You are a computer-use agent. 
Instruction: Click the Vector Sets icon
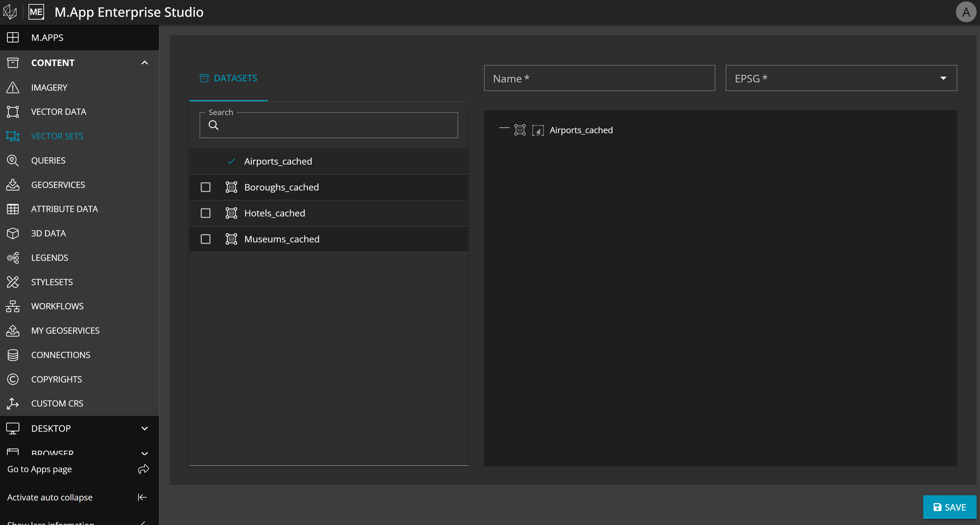[x=13, y=136]
